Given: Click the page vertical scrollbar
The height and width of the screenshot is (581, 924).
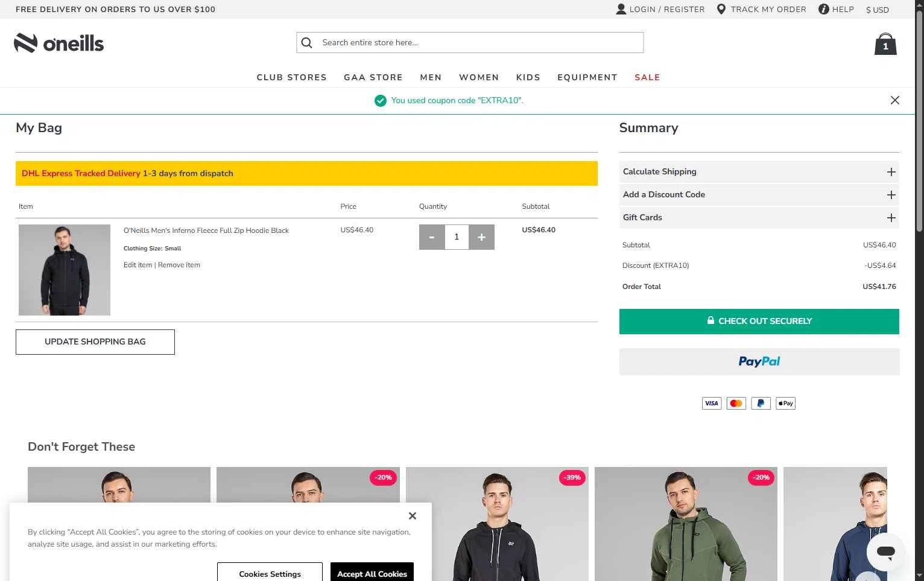Looking at the screenshot, I should [919, 121].
